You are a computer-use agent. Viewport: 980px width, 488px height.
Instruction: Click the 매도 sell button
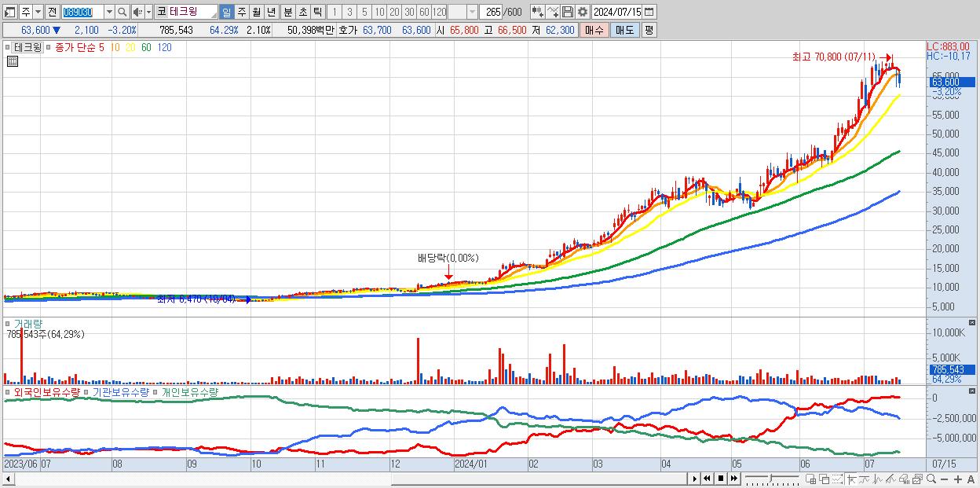pos(624,30)
